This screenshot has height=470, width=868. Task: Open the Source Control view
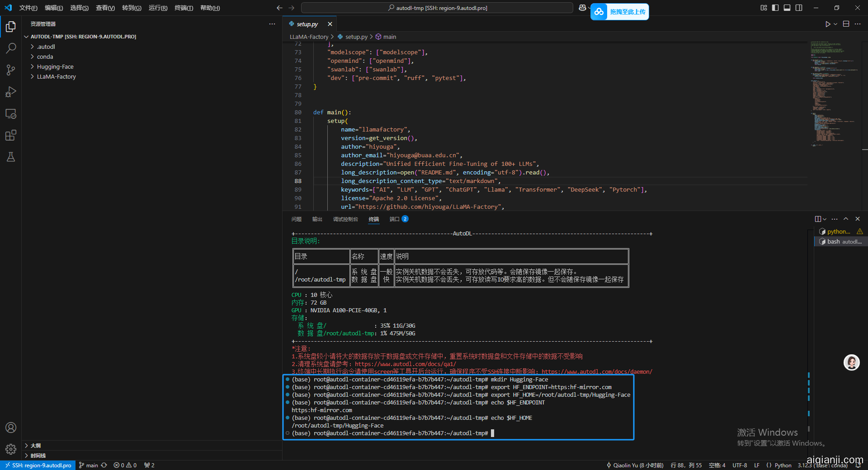point(11,70)
